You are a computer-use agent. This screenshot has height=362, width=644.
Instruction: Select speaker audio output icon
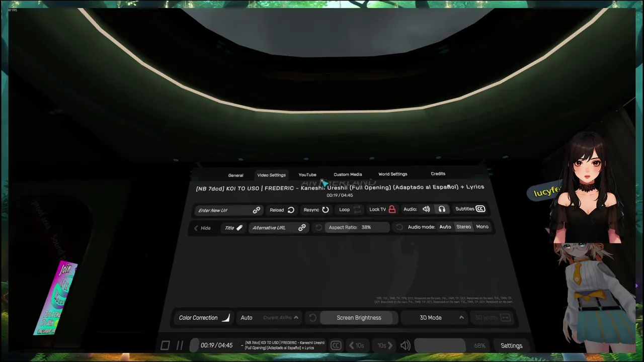pos(426,209)
